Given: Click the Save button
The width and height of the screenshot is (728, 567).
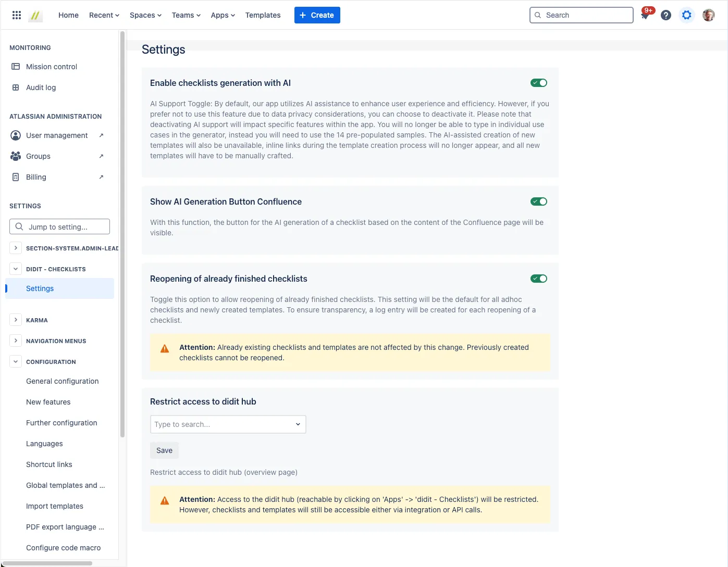Looking at the screenshot, I should click(x=164, y=450).
